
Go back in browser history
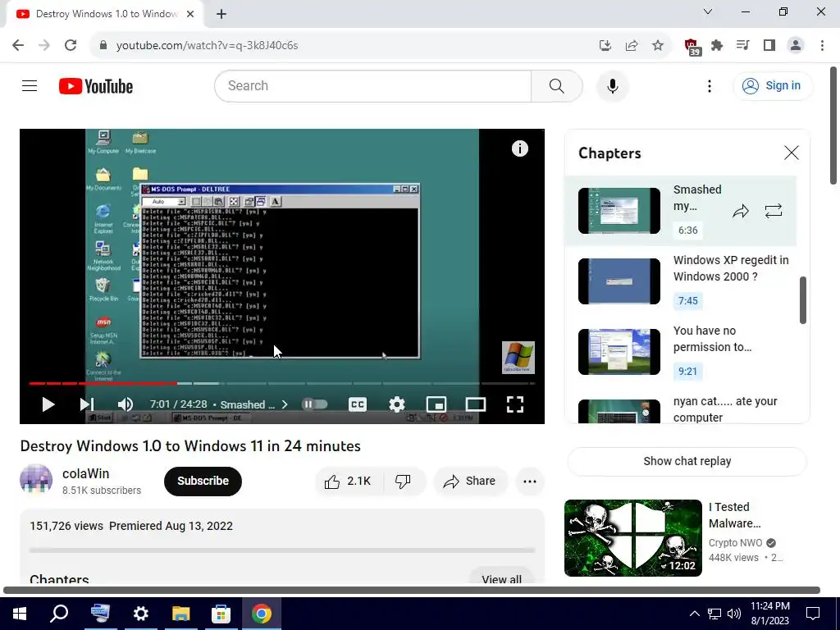coord(18,45)
